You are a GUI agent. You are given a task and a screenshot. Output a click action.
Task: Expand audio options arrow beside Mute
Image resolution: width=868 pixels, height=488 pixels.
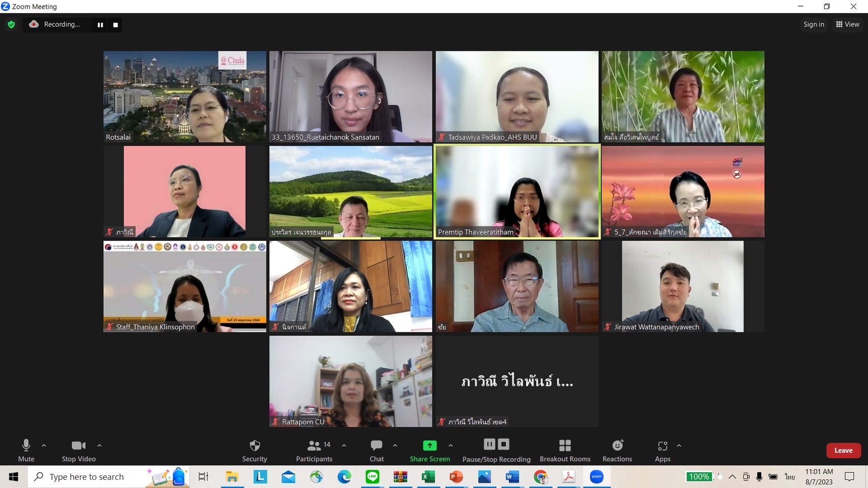pyautogui.click(x=44, y=445)
